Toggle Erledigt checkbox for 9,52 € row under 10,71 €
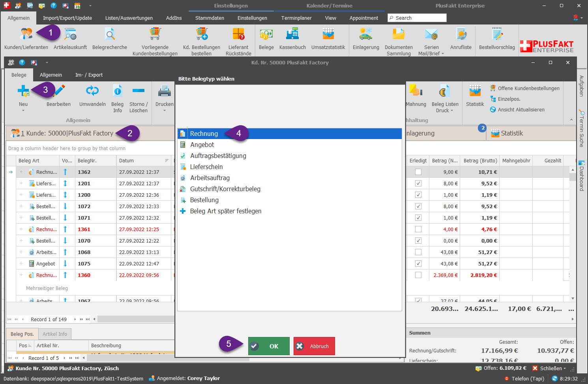Screen dimensions: 588x384 pyautogui.click(x=418, y=183)
